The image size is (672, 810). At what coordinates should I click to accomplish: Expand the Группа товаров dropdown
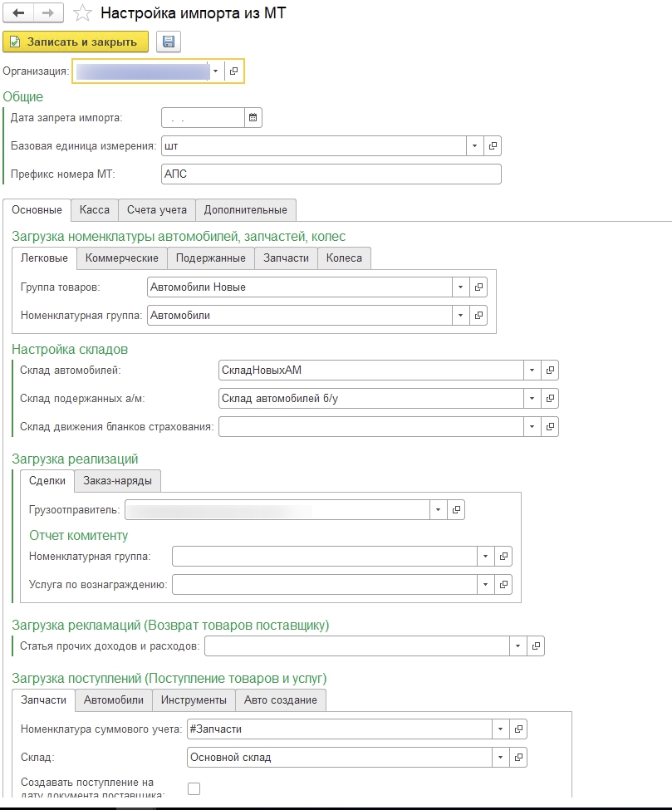(x=461, y=287)
